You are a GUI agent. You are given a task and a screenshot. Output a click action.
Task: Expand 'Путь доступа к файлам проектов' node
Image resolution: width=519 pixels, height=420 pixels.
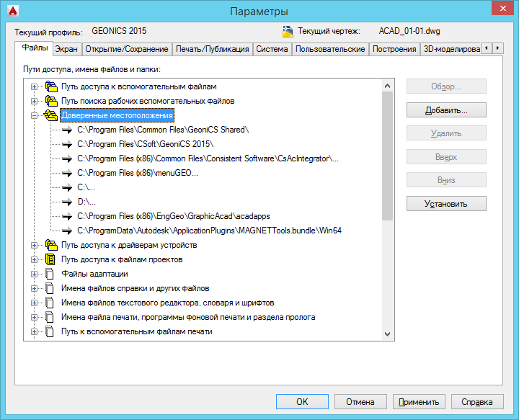(x=34, y=259)
